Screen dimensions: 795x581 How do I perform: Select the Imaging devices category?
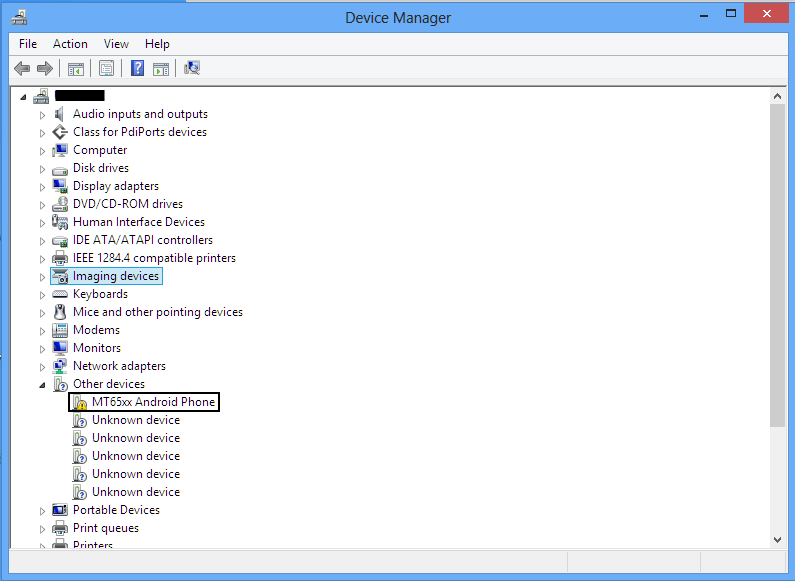pos(115,276)
